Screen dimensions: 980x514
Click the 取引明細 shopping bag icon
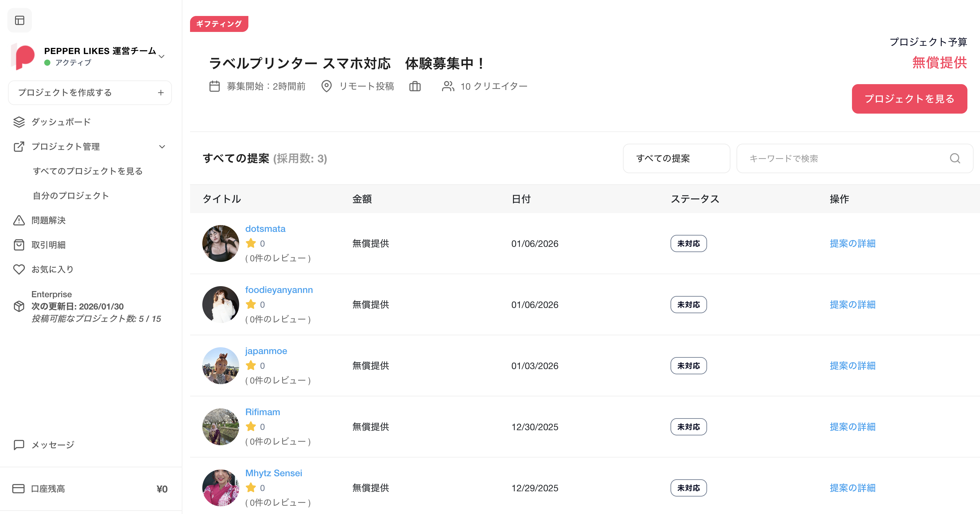19,245
